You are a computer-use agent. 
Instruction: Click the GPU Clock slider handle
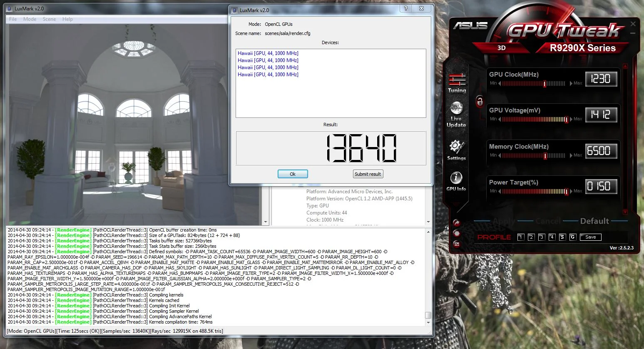[x=545, y=84]
